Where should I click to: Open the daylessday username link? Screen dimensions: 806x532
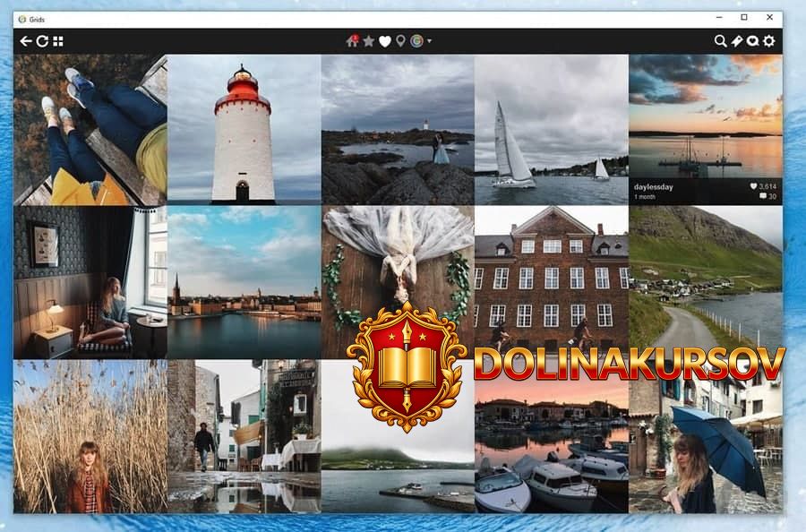coord(653,186)
